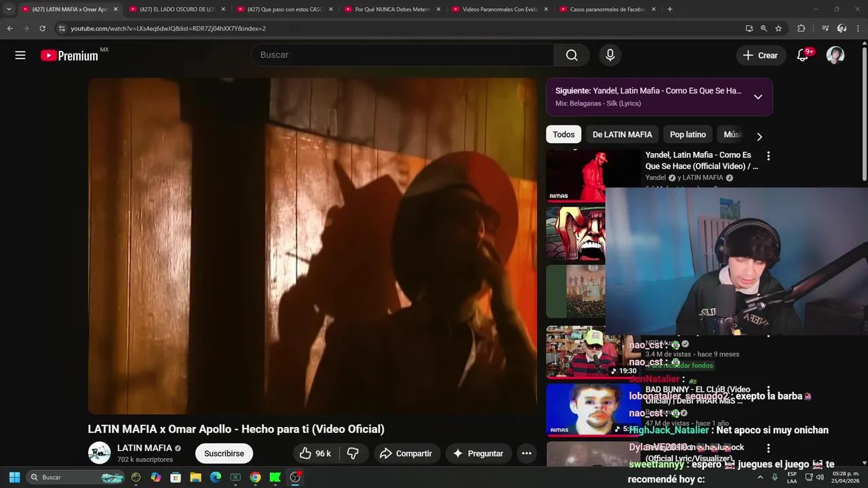Select the Todos filter chip
The height and width of the screenshot is (488, 868).
pos(564,134)
